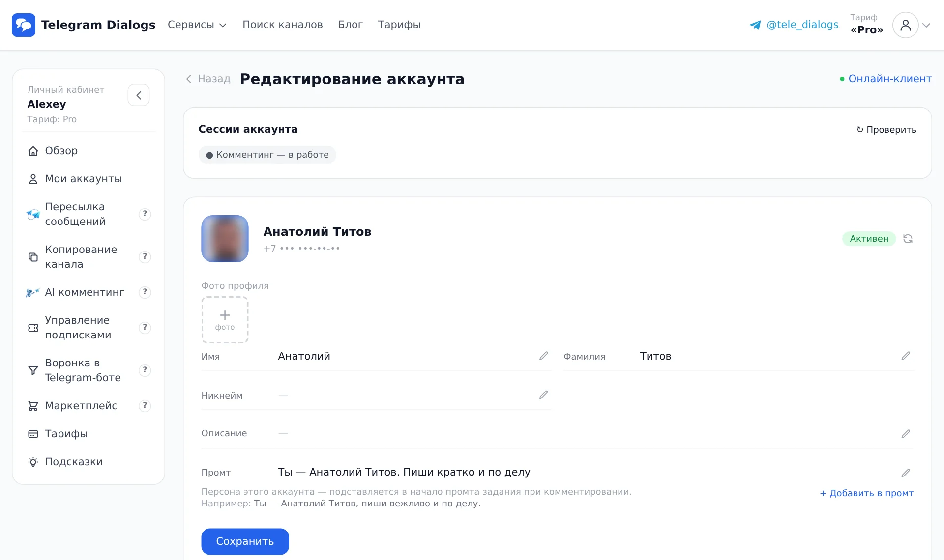Click the Комментинг — в работе session badge
Screen dimensions: 944x560
[267, 155]
